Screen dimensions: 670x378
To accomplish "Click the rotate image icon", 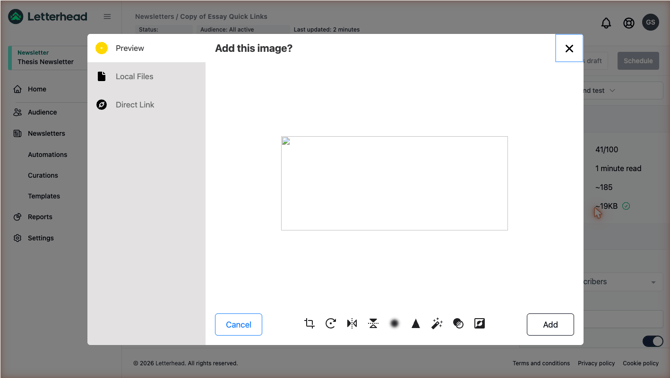I will point(330,324).
